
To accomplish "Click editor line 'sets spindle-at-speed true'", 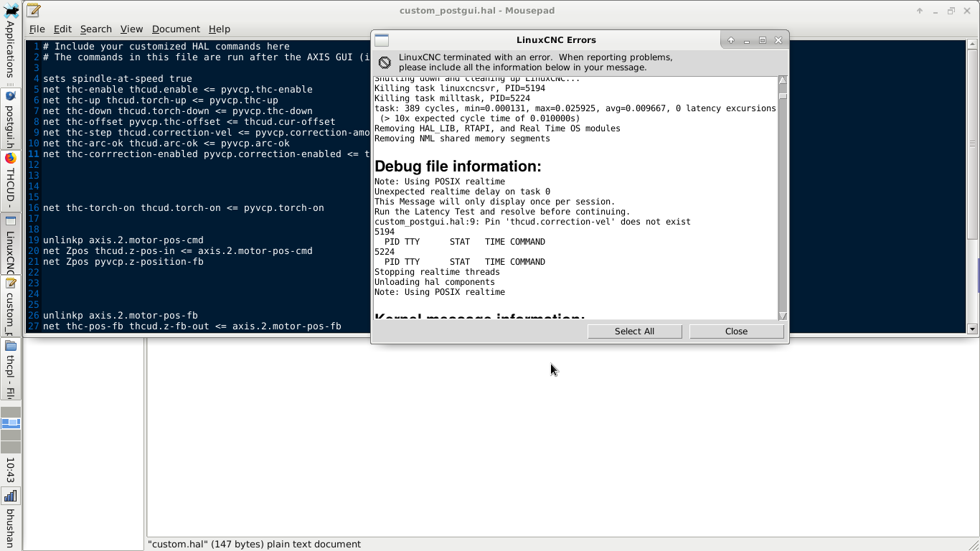I will tap(118, 79).
